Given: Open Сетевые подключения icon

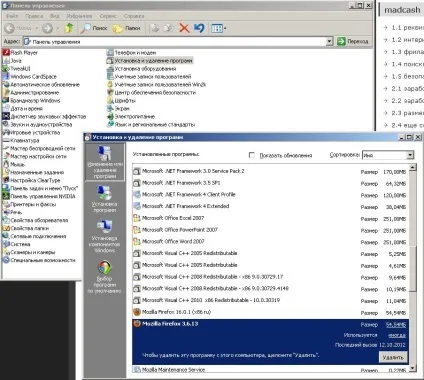Looking at the screenshot, I should [34, 236].
